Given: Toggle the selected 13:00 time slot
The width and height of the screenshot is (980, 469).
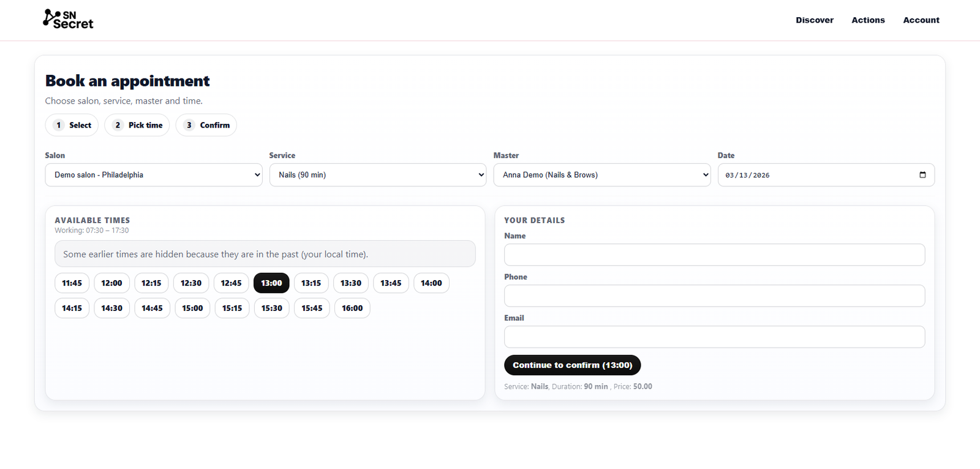Looking at the screenshot, I should [271, 283].
